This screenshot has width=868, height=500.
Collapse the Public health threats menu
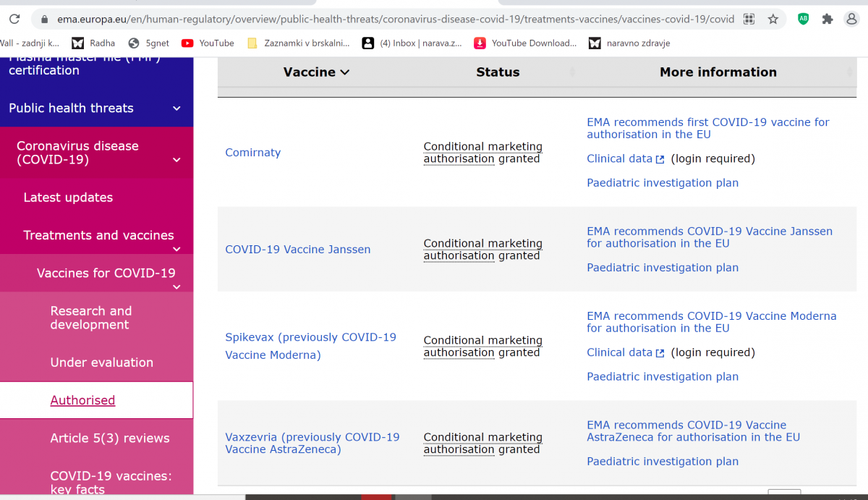176,109
